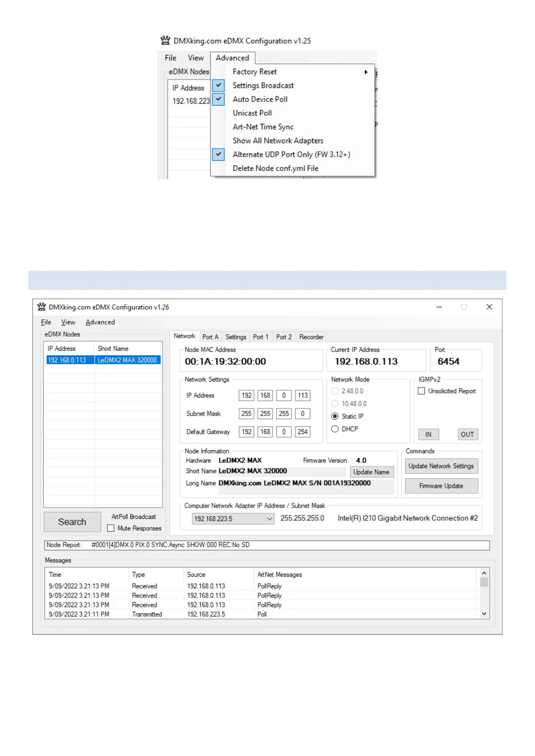Image resolution: width=535 pixels, height=756 pixels.
Task: Expand the Factory Reset submenu arrow
Action: pyautogui.click(x=366, y=72)
